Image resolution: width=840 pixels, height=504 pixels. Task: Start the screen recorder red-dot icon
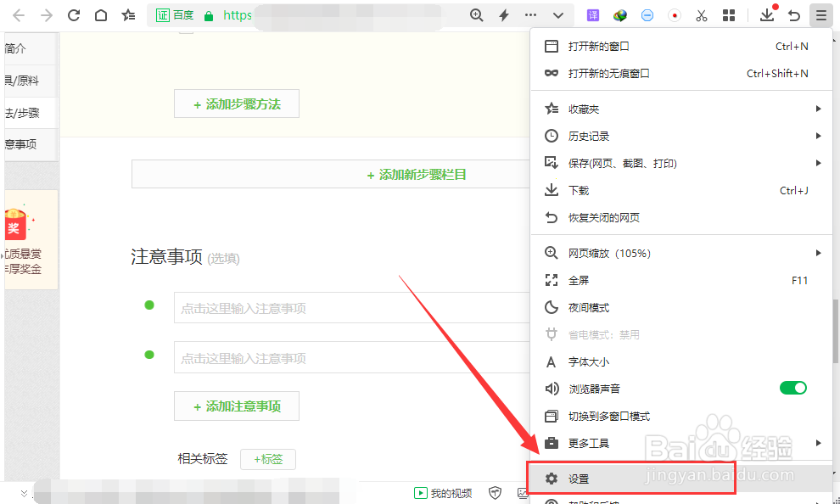[675, 14]
